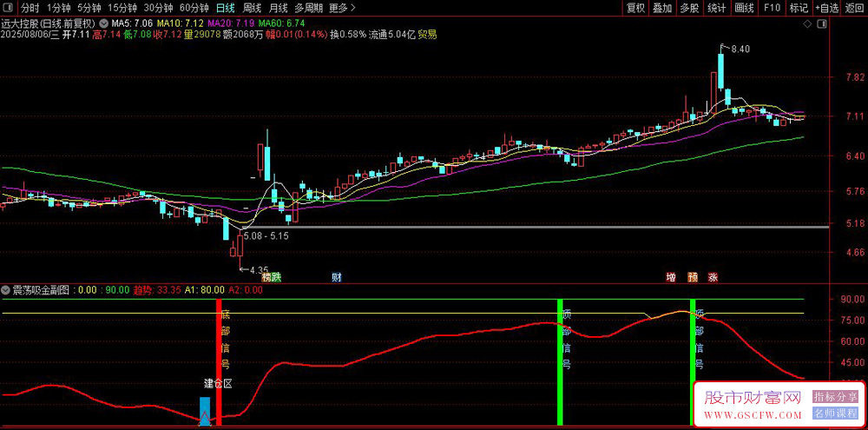
Task: Click the 增 event marker
Action: [x=671, y=277]
